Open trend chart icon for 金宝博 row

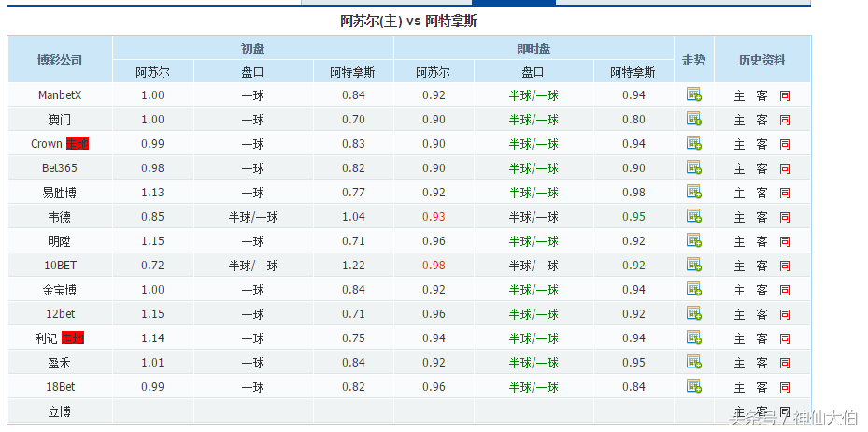click(x=693, y=289)
